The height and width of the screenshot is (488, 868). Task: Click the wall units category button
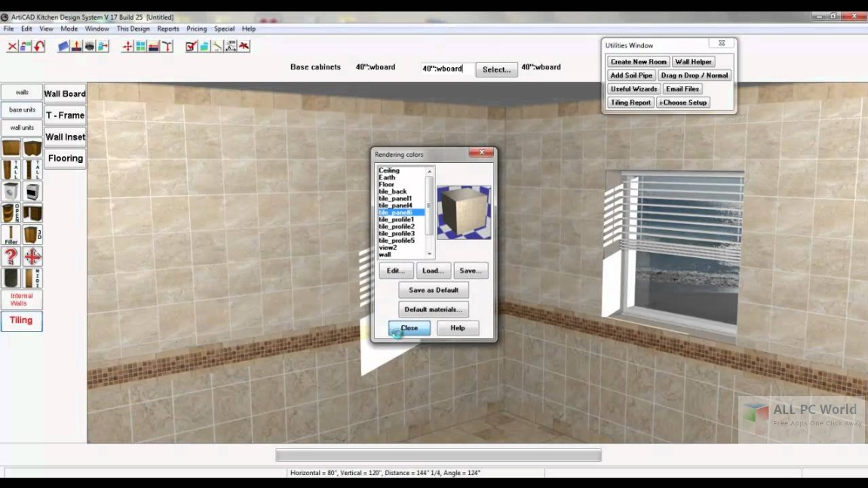tap(22, 127)
